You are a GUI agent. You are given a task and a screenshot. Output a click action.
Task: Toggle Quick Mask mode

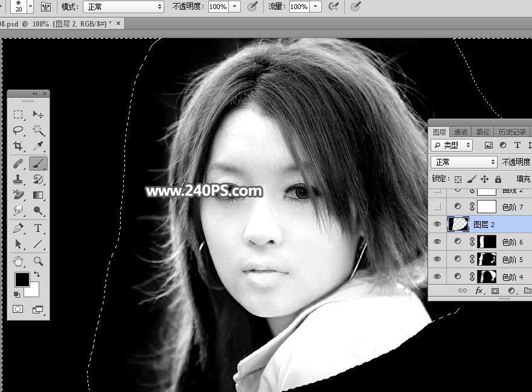coord(18,309)
